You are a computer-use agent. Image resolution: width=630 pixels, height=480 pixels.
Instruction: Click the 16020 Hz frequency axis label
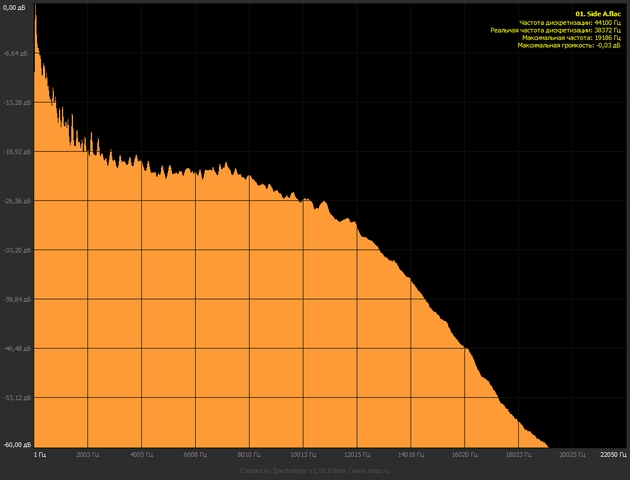[x=464, y=453]
